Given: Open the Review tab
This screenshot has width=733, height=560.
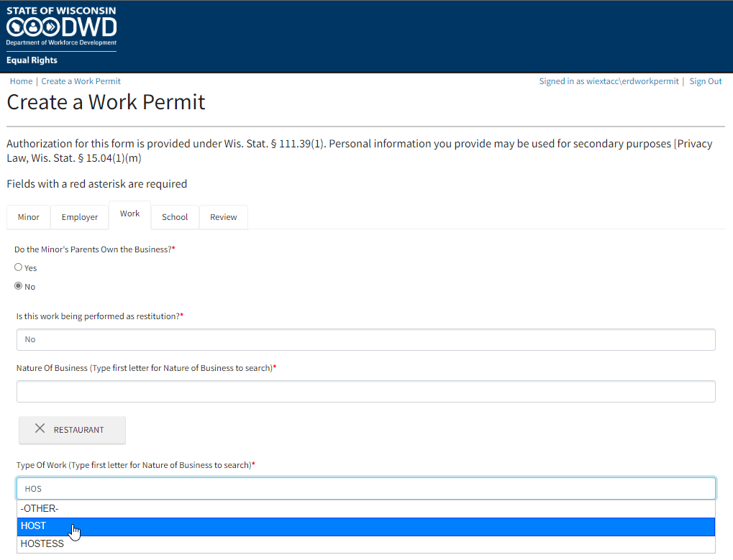Looking at the screenshot, I should (x=223, y=216).
